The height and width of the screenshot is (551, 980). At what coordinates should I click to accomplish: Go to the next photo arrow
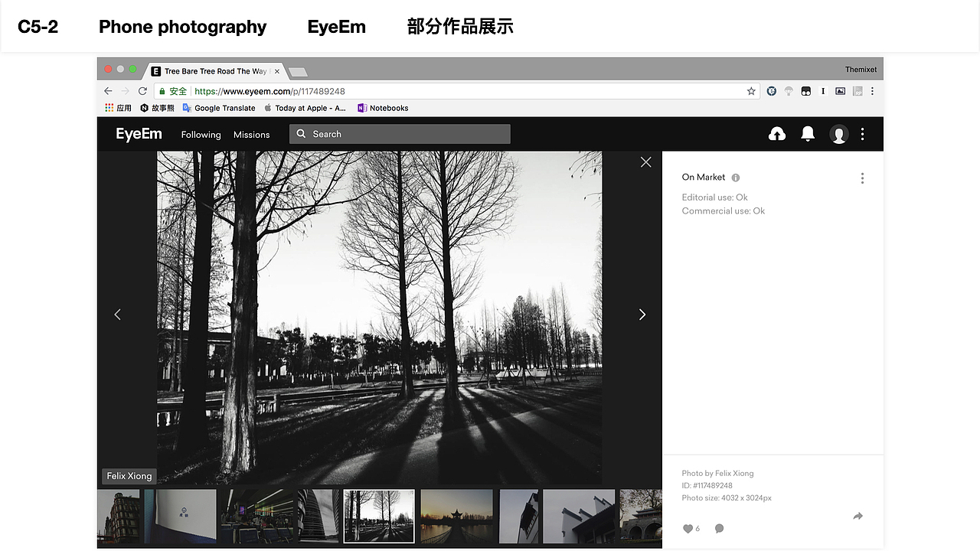642,315
